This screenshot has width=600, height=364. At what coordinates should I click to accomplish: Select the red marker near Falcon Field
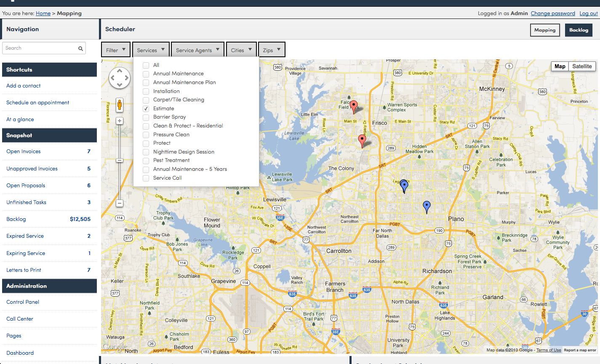354,106
